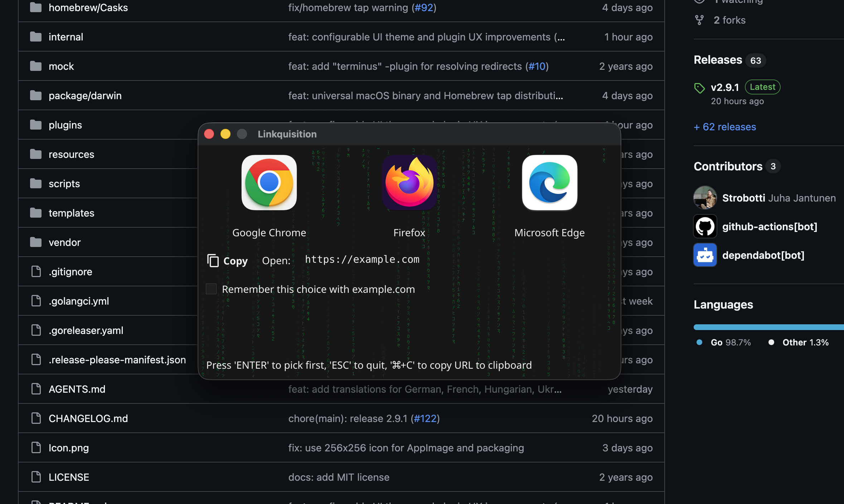Image resolution: width=844 pixels, height=504 pixels.
Task: Open the github-actions[bot] avatar
Action: [705, 226]
